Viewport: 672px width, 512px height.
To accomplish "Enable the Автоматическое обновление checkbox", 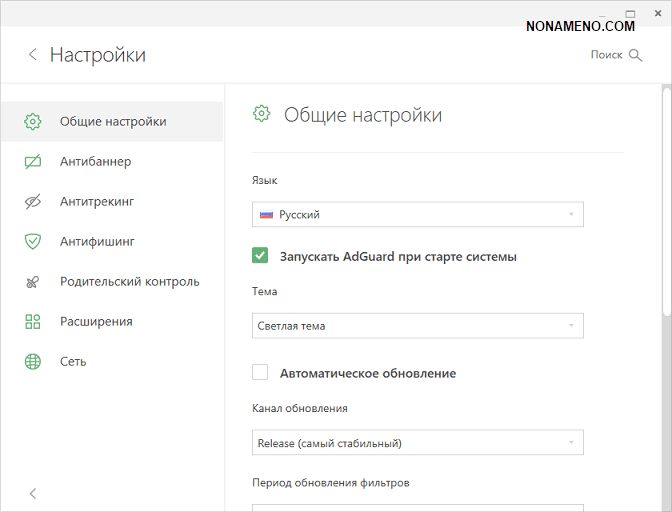I will tap(260, 373).
